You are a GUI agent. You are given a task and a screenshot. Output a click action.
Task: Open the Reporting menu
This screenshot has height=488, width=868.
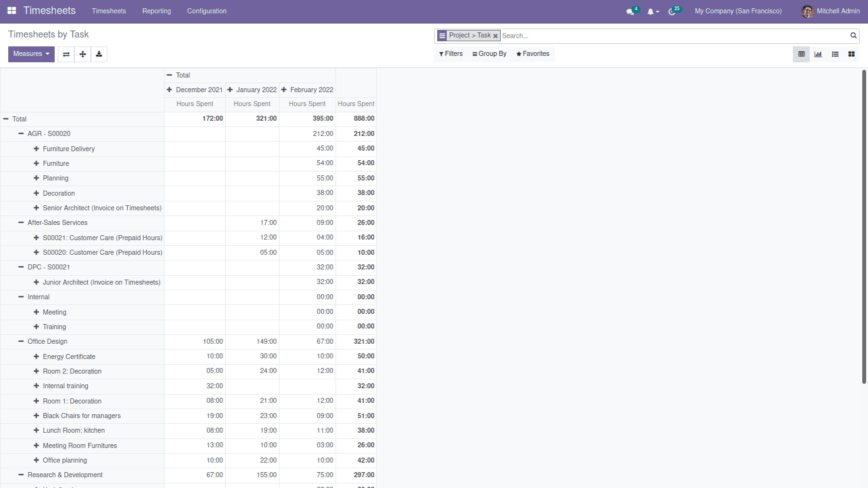tap(156, 11)
